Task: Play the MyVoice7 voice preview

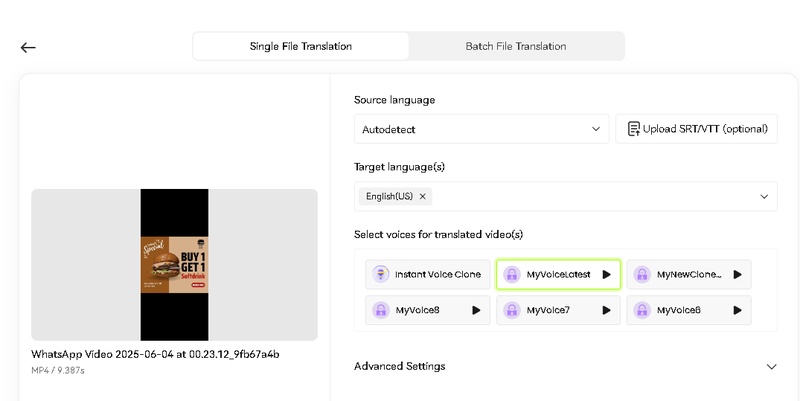Action: pos(606,310)
